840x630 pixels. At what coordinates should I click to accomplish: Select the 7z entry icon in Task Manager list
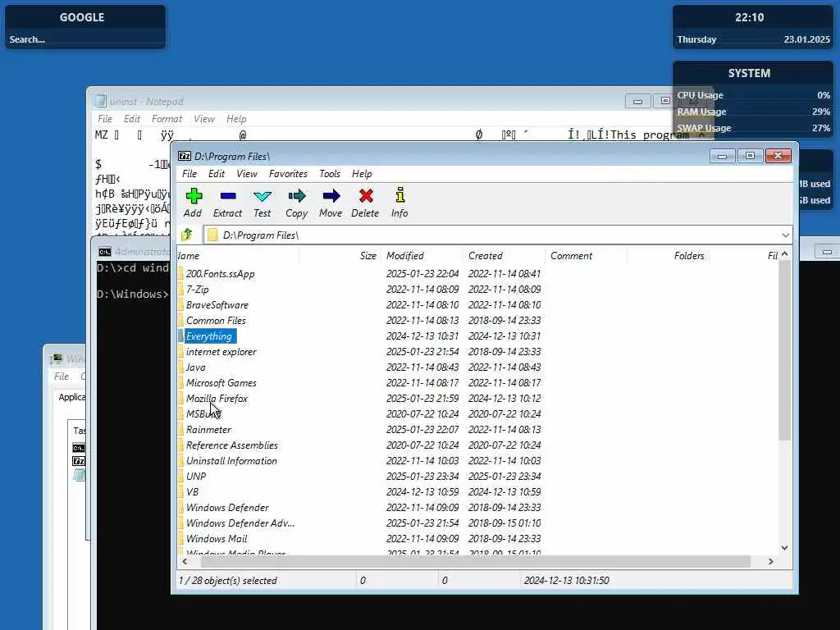tap(78, 461)
